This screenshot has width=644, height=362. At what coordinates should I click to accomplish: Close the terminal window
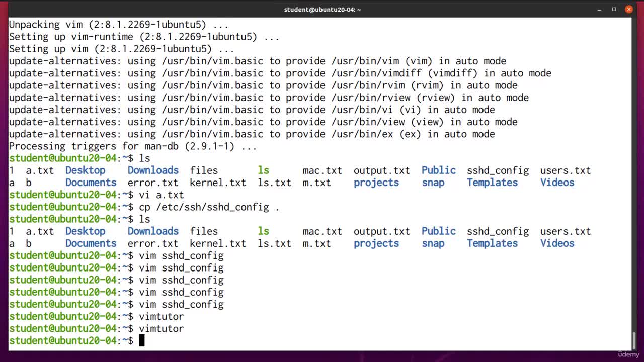629,9
